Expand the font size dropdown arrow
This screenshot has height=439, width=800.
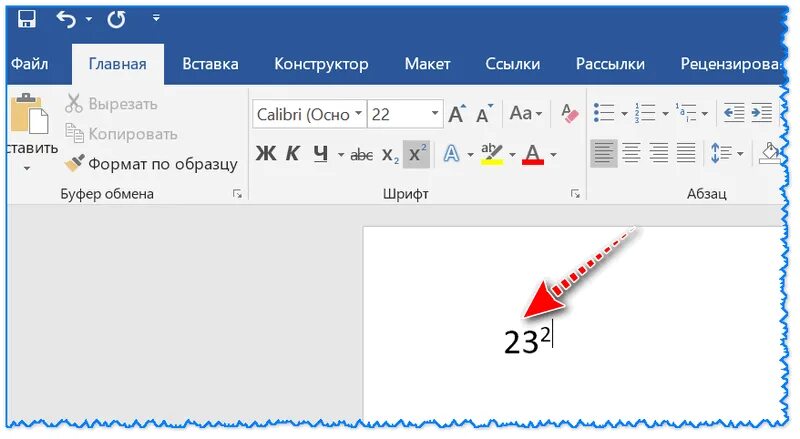point(435,113)
